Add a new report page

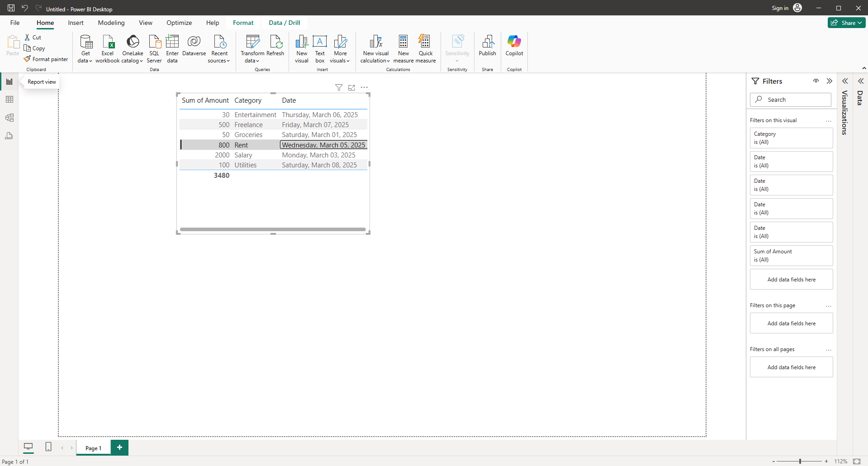119,447
